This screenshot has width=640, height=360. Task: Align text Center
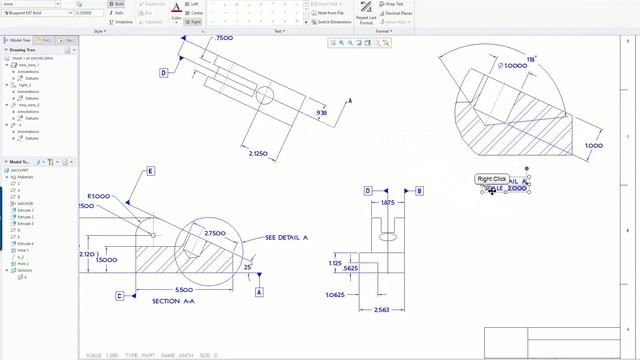click(x=193, y=13)
